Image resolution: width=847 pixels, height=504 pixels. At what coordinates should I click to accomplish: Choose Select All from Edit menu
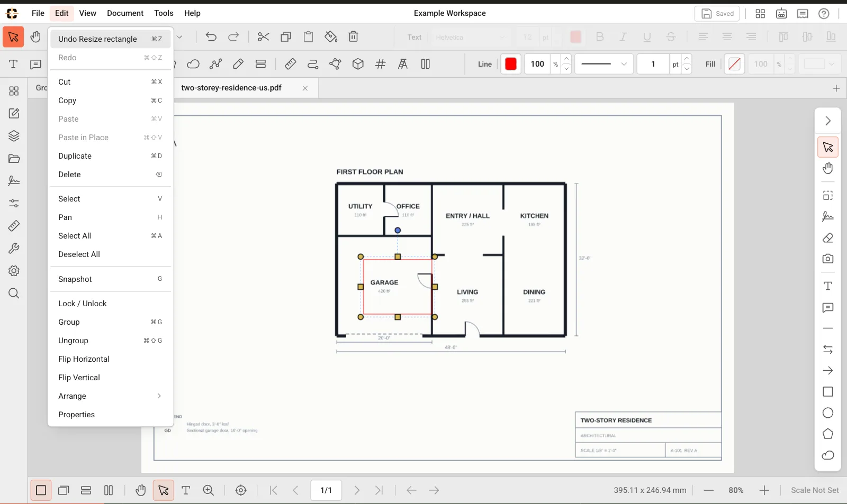110,236
